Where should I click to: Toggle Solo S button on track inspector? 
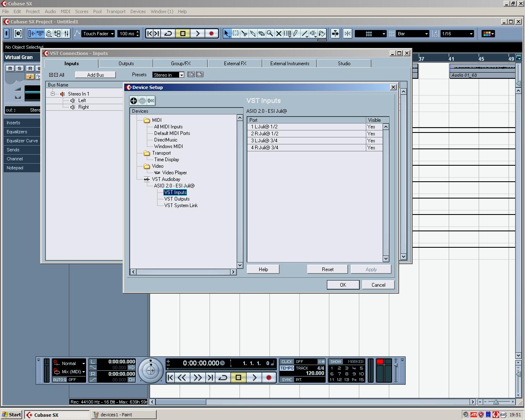coord(19,68)
